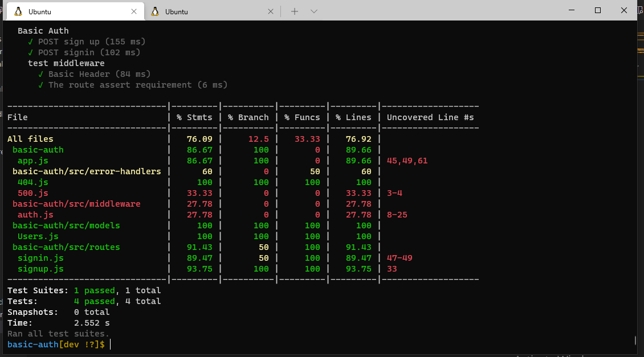Click uncovered line '33' for signup.js

coord(392,269)
